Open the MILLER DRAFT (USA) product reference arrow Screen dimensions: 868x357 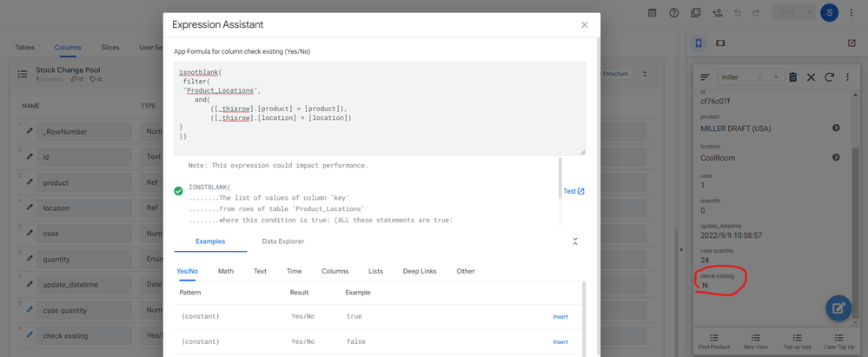coord(836,128)
